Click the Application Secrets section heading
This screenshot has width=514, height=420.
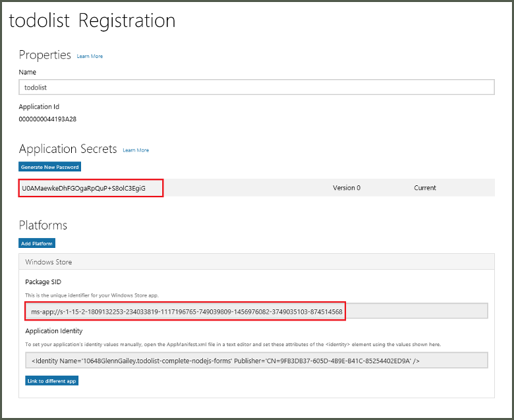tap(68, 149)
